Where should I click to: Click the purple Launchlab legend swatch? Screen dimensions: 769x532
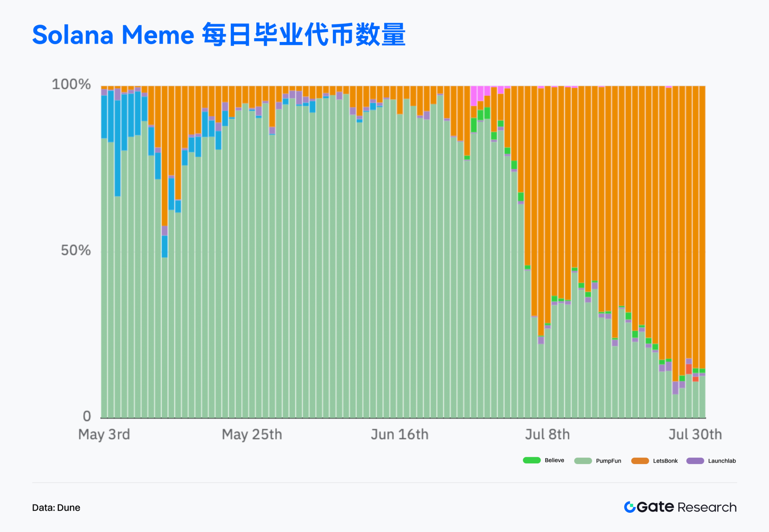click(695, 461)
